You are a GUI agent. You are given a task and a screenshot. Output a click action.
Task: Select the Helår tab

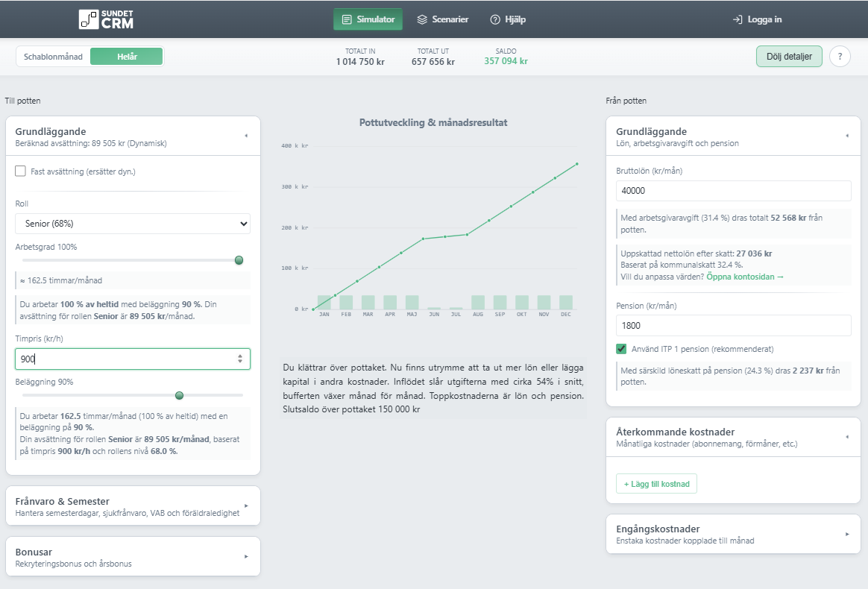[126, 56]
